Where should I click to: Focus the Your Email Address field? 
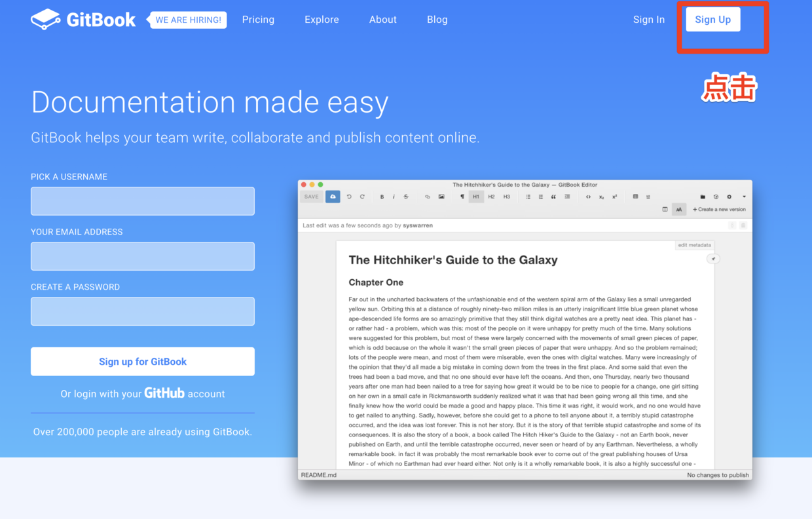143,256
